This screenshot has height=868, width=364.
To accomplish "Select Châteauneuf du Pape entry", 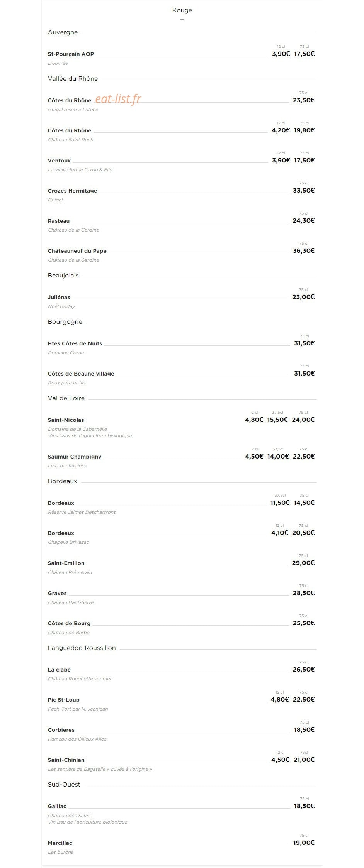I will pyautogui.click(x=77, y=251).
